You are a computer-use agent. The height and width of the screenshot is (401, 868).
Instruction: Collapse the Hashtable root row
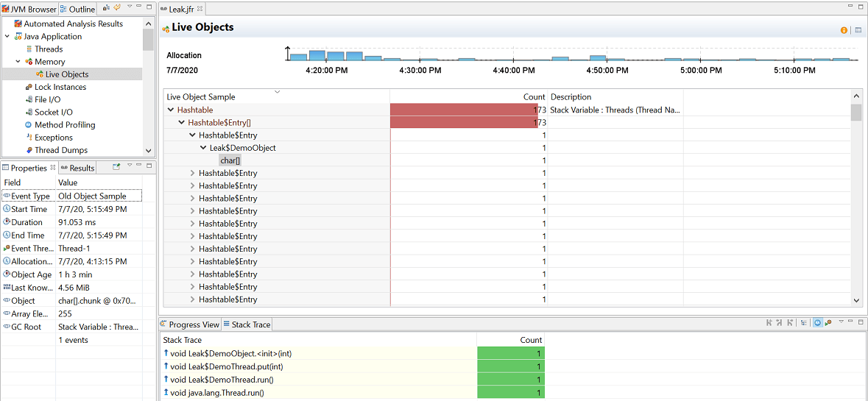(171, 110)
